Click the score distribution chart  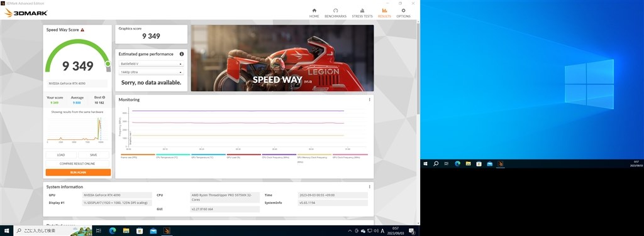[75, 130]
